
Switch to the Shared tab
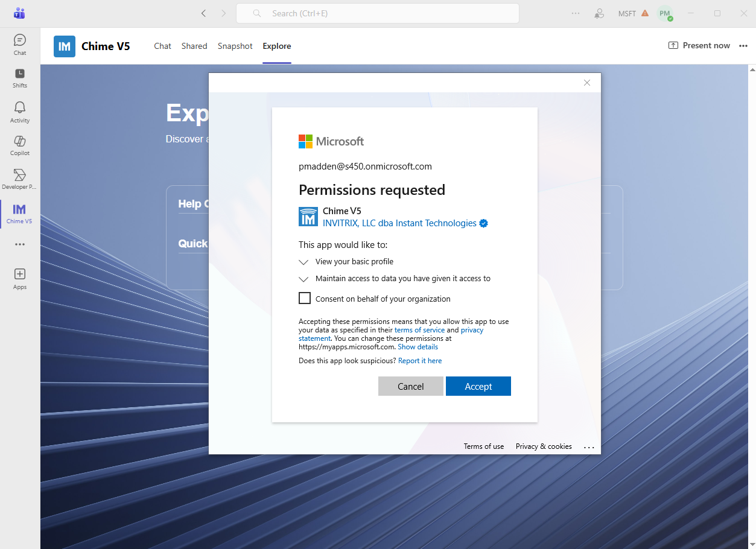click(x=194, y=46)
